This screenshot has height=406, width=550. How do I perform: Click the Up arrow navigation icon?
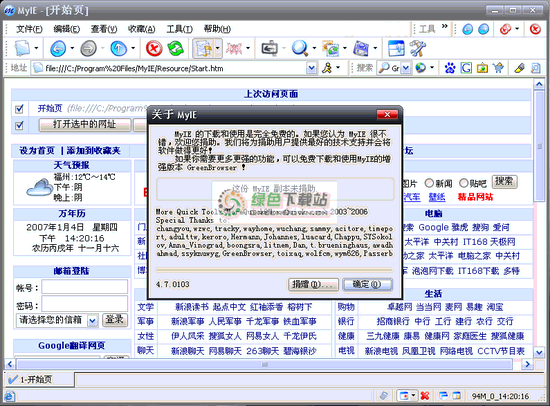tap(119, 48)
